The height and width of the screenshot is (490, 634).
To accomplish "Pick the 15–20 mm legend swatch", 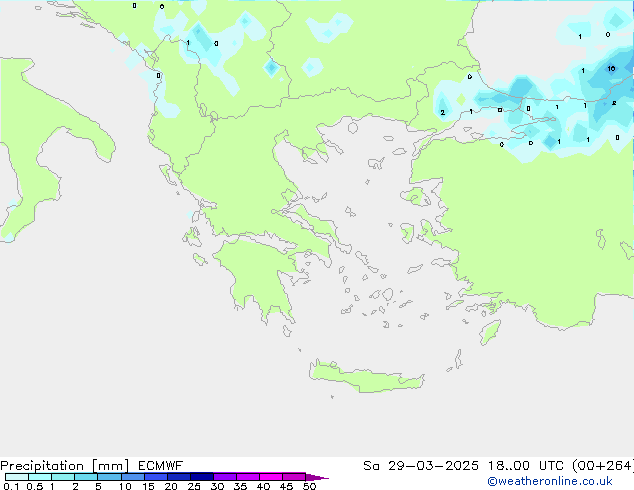I will click(156, 477).
